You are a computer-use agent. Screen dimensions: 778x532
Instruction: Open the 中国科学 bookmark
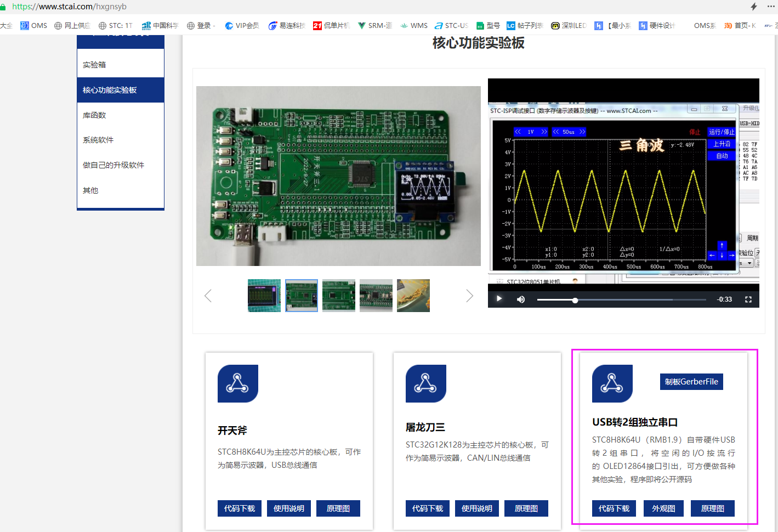click(160, 26)
